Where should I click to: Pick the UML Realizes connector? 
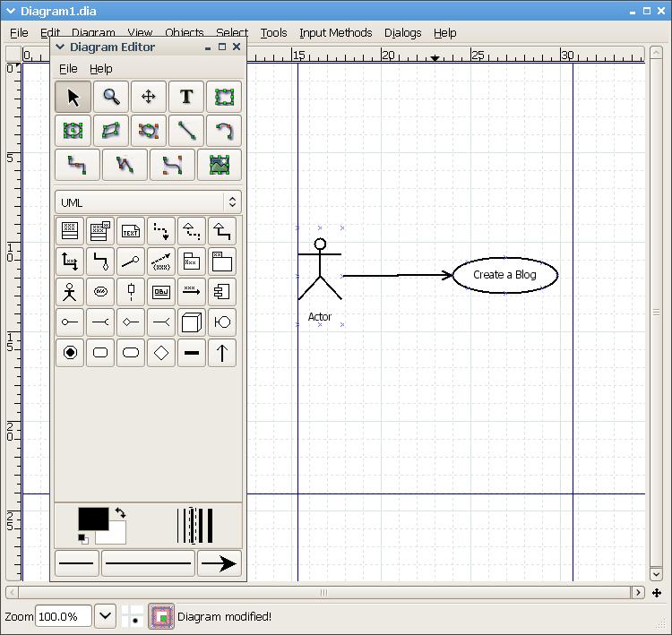tap(192, 231)
